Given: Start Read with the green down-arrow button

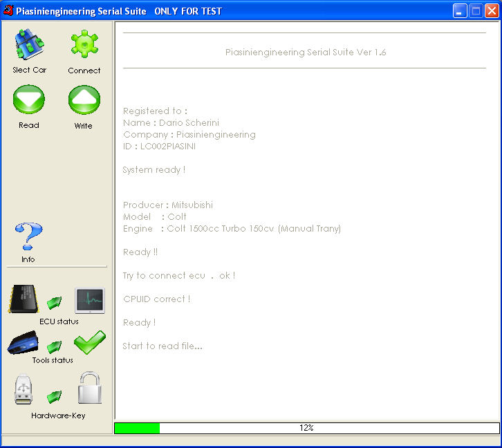Looking at the screenshot, I should tap(29, 99).
